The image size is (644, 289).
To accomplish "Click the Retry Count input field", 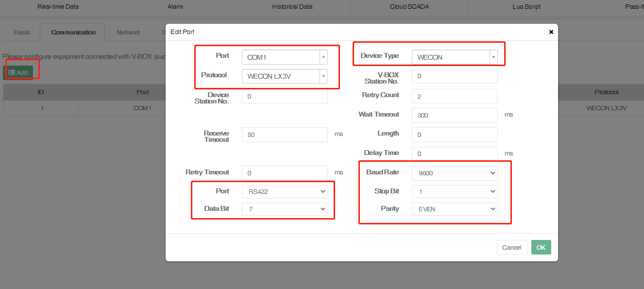I will [x=455, y=96].
